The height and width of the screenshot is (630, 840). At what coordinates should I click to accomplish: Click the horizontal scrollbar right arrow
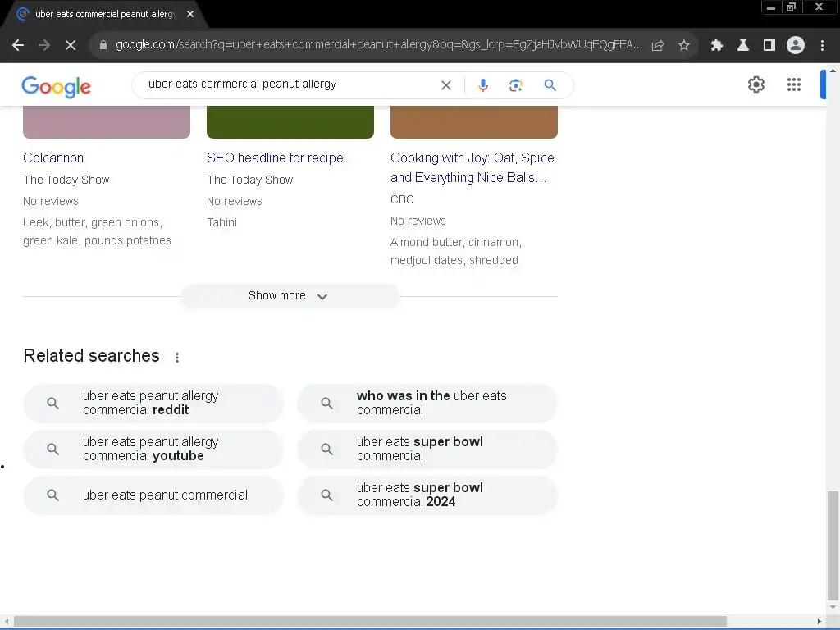coord(819,622)
